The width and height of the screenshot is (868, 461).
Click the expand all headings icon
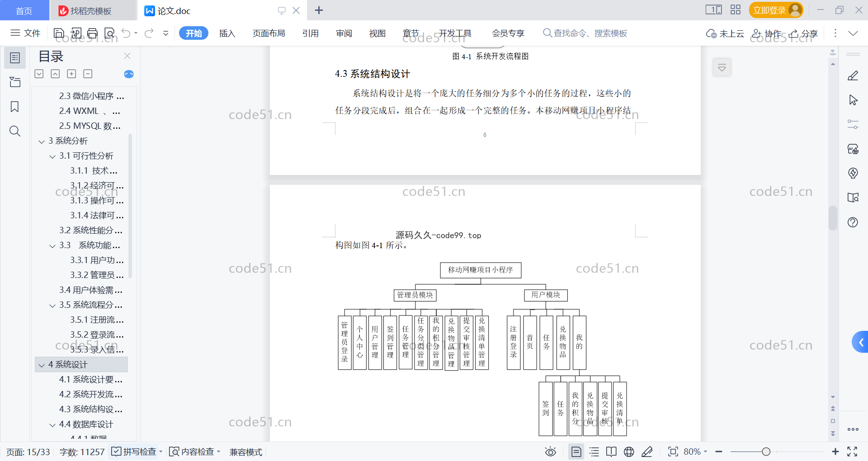pyautogui.click(x=39, y=74)
